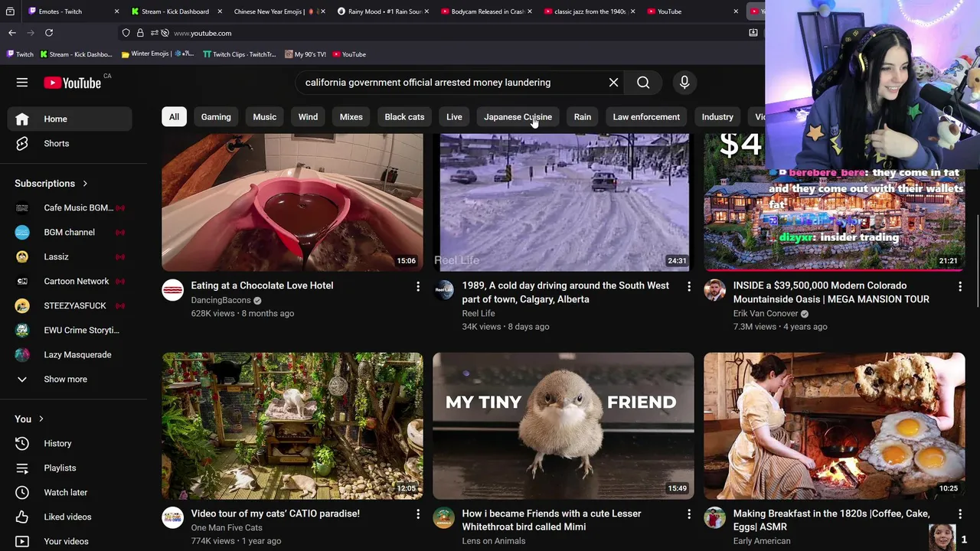Select the Gaming filter chip
The image size is (980, 551).
216,117
